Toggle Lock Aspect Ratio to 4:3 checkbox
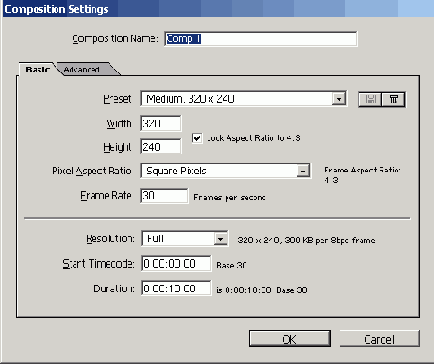434x364 pixels. [197, 138]
